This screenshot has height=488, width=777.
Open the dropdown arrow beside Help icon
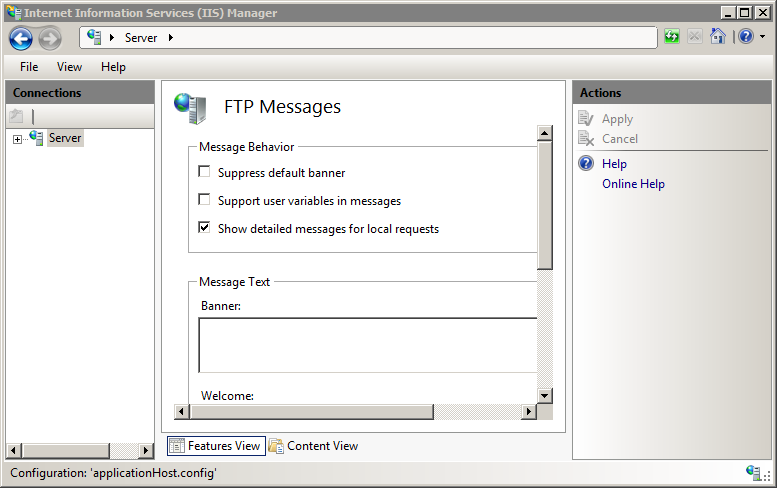tap(762, 37)
